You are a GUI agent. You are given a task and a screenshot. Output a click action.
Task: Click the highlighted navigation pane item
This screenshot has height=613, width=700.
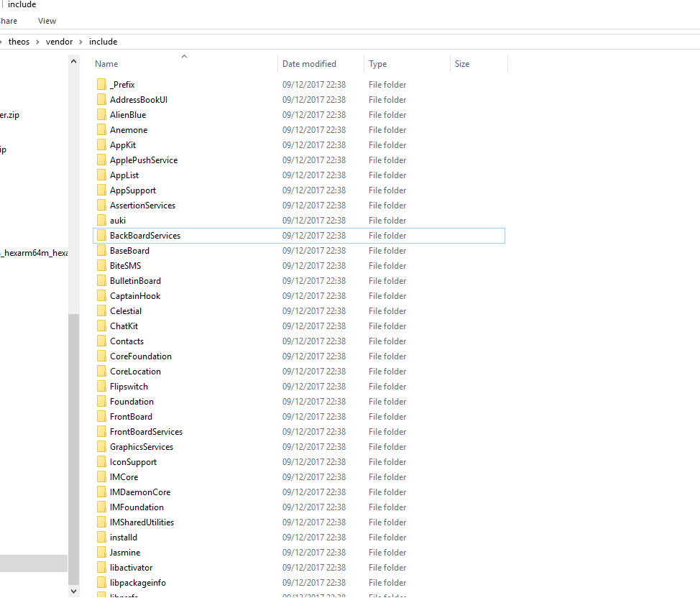34,563
